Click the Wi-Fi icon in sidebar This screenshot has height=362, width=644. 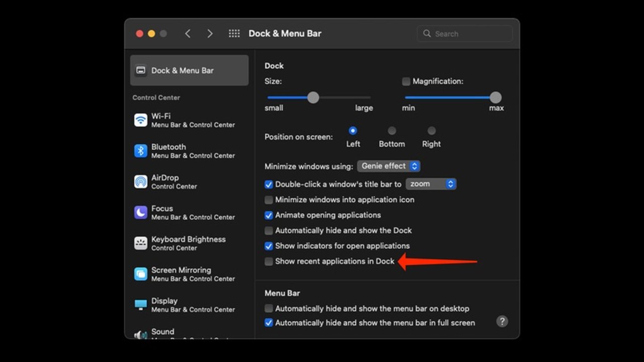tap(141, 120)
